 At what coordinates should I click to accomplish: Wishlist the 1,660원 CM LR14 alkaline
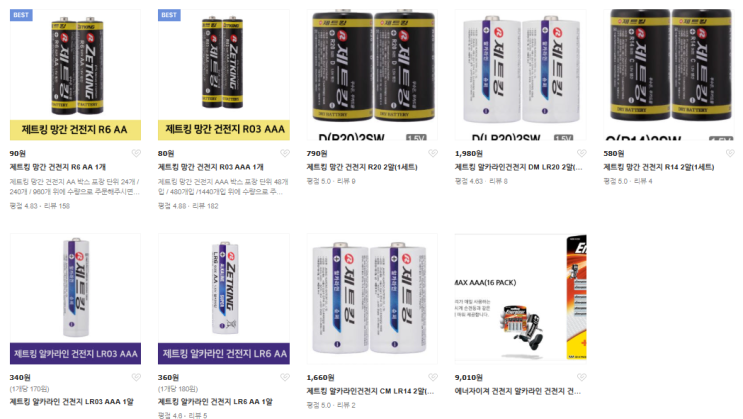click(433, 377)
